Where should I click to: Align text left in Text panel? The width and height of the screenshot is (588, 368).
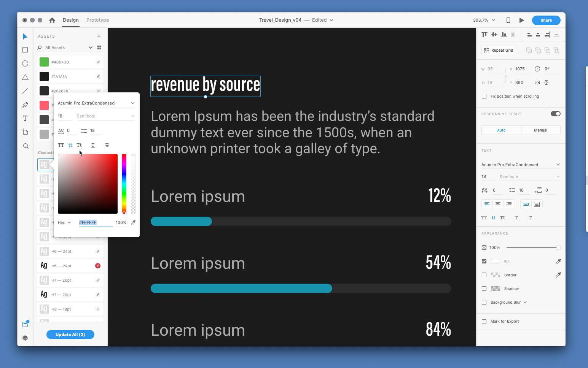(x=487, y=204)
